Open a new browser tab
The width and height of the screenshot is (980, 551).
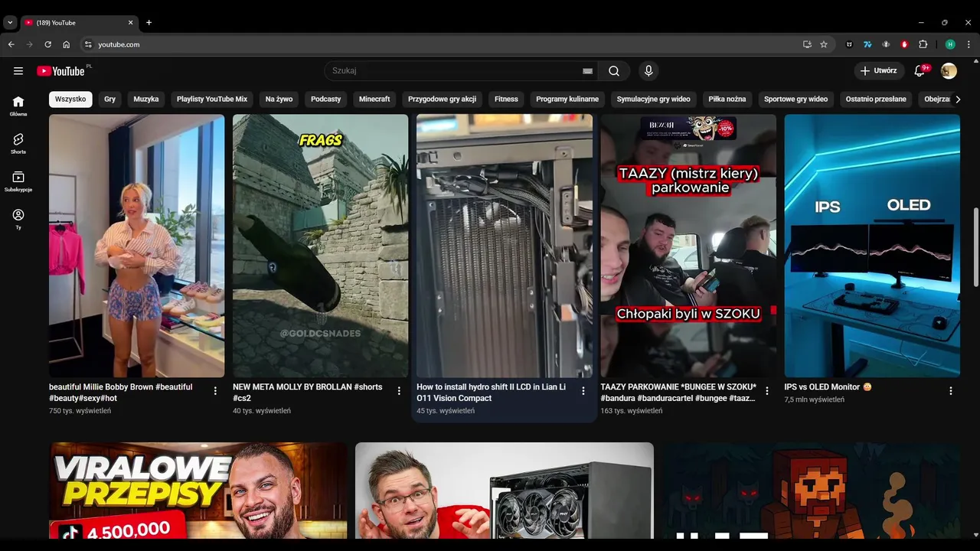[x=149, y=22]
